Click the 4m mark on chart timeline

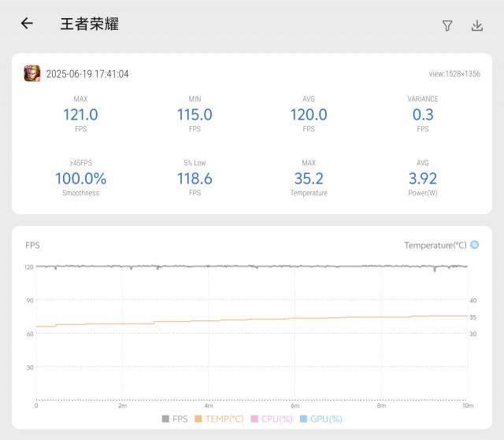coord(208,405)
